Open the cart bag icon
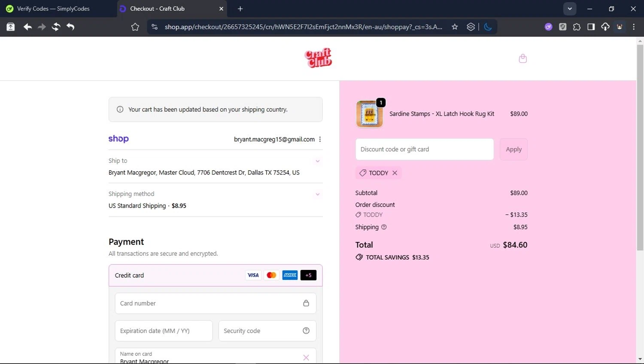The image size is (644, 364). click(x=522, y=58)
